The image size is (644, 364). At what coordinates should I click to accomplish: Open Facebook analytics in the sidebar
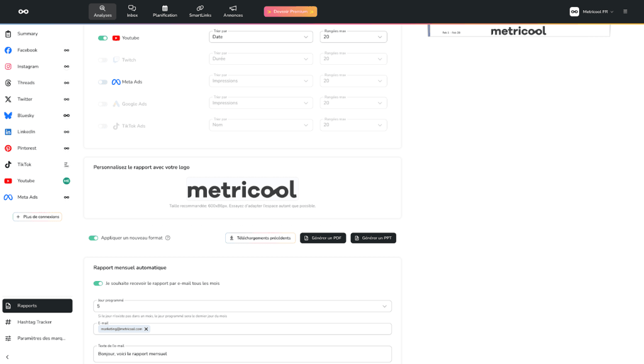(27, 50)
